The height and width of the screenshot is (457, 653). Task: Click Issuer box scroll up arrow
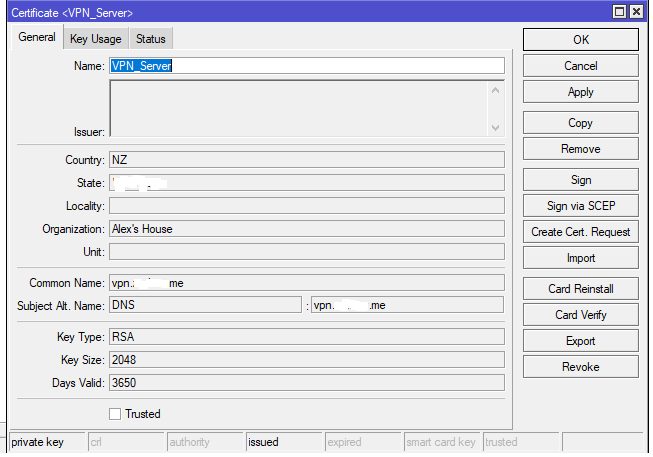pyautogui.click(x=496, y=90)
